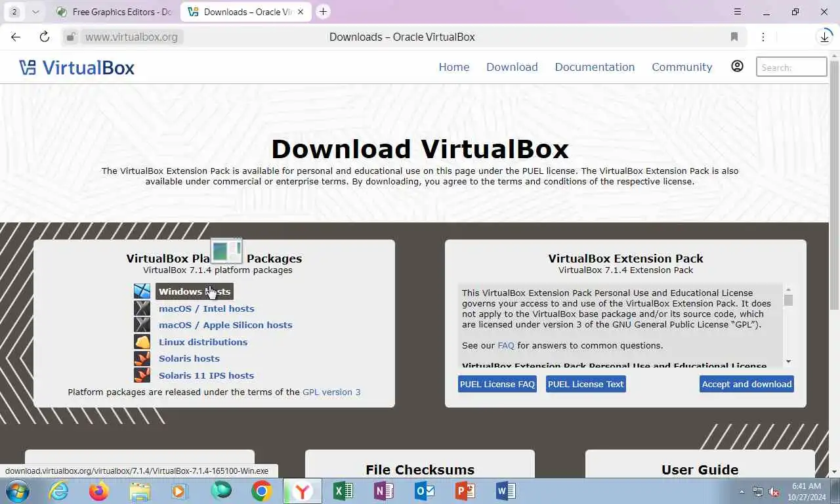The image size is (840, 504).
Task: Open Excel from taskbar
Action: pyautogui.click(x=343, y=491)
